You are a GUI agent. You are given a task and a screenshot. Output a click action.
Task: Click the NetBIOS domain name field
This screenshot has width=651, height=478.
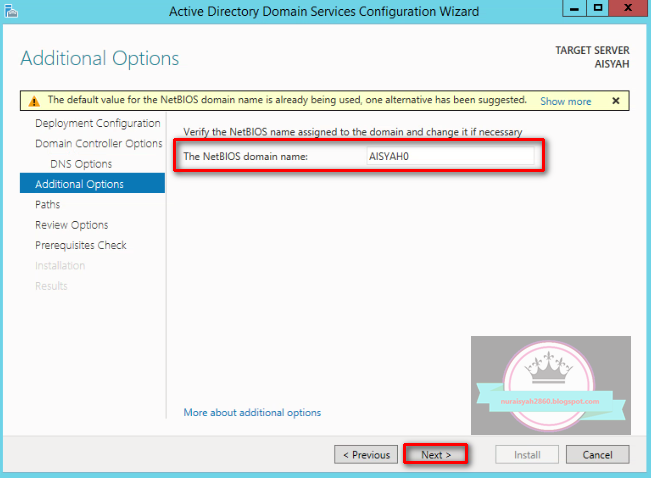tap(450, 156)
